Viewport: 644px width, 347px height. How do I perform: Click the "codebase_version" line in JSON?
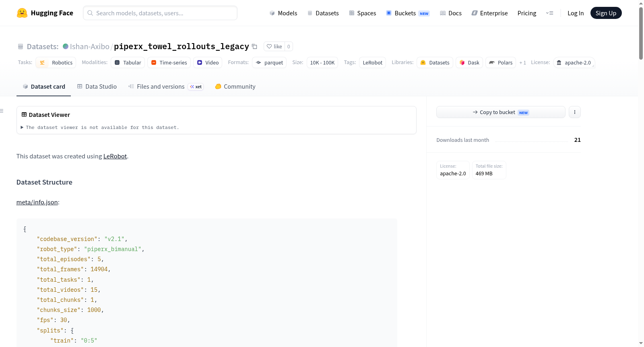pyautogui.click(x=82, y=239)
